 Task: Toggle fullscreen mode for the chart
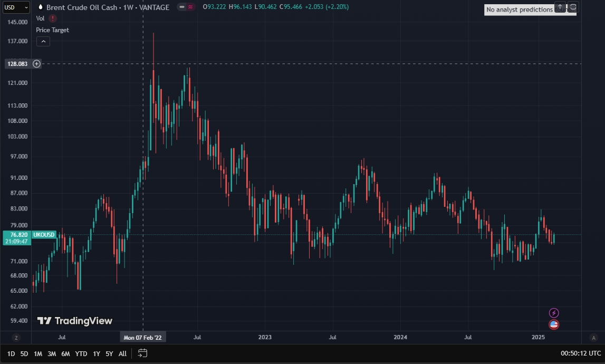coord(573,7)
